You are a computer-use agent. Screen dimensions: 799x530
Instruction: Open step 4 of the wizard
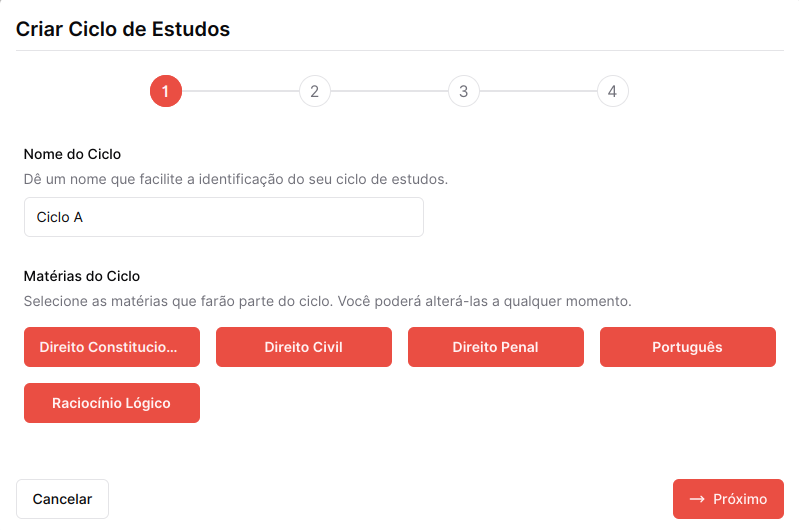pyautogui.click(x=612, y=92)
